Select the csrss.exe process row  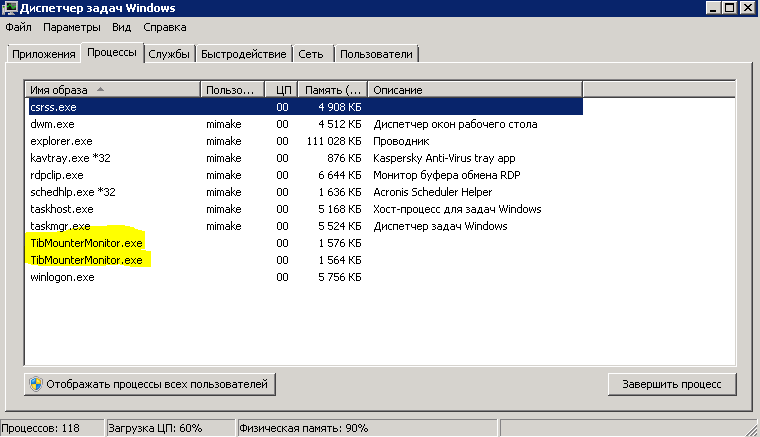(304, 107)
